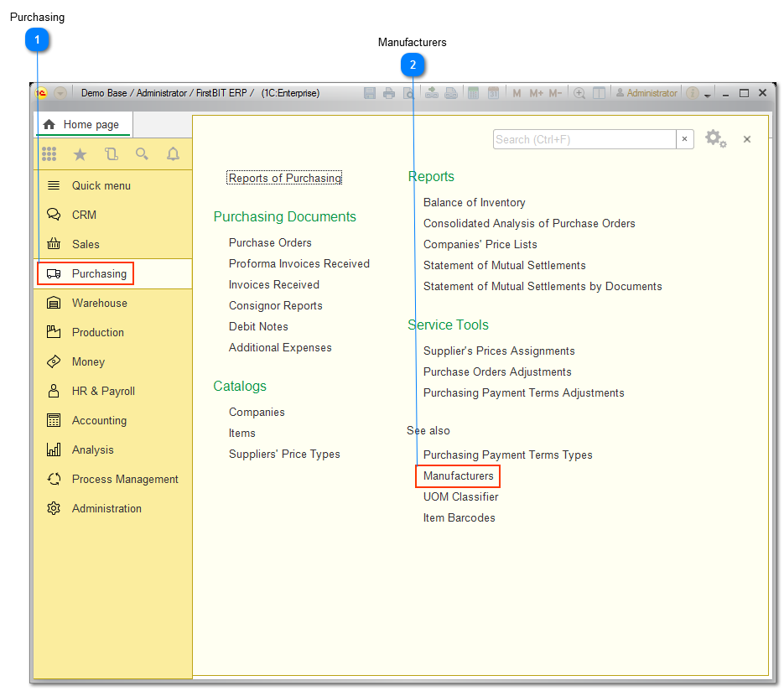Open the Warehouse section
Screen dimensions: 784x691
pos(99,303)
